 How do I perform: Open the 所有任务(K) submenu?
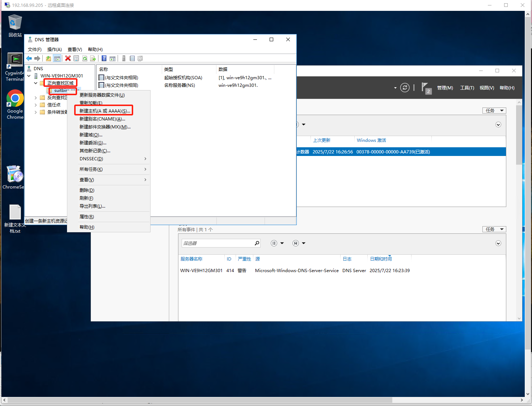click(109, 169)
